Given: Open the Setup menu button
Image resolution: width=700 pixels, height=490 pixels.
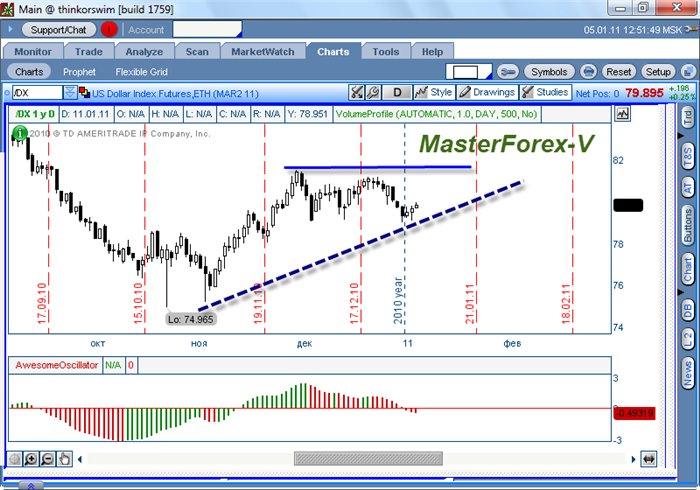Looking at the screenshot, I should pyautogui.click(x=658, y=72).
